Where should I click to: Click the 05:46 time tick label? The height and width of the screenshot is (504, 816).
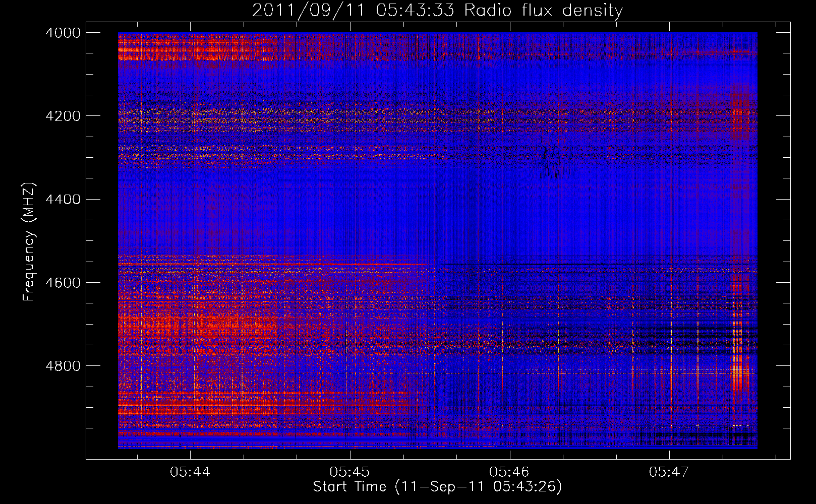(509, 472)
